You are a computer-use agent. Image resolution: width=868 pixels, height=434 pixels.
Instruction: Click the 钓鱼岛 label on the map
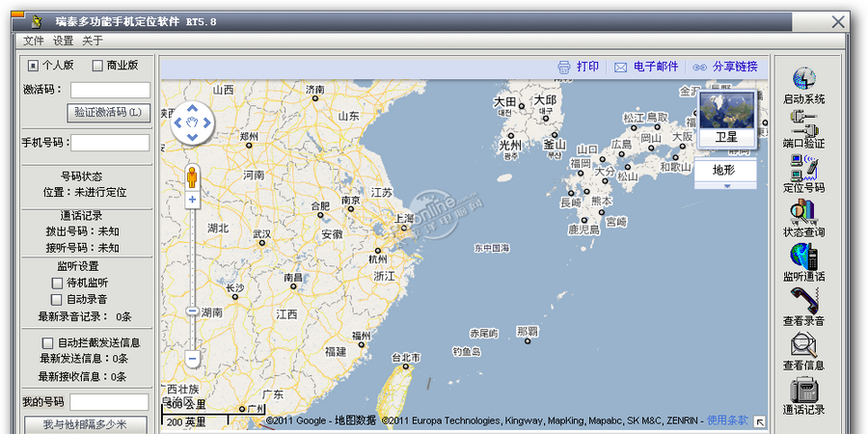[467, 351]
